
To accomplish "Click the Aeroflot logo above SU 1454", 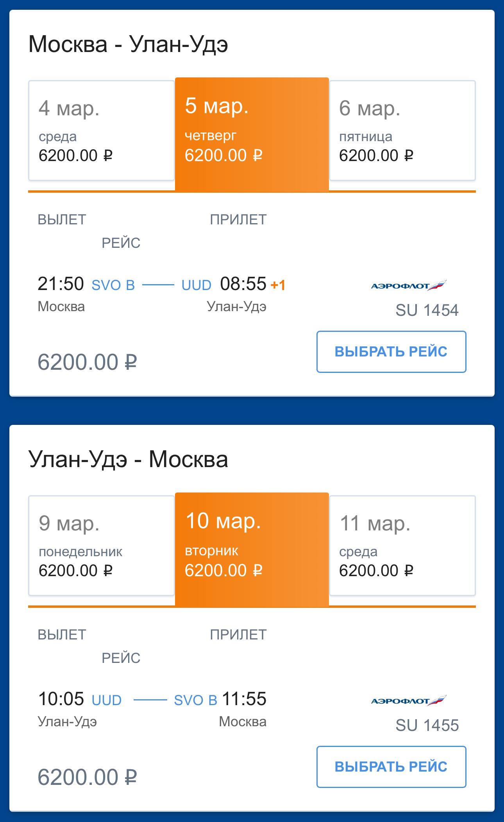I will click(408, 286).
